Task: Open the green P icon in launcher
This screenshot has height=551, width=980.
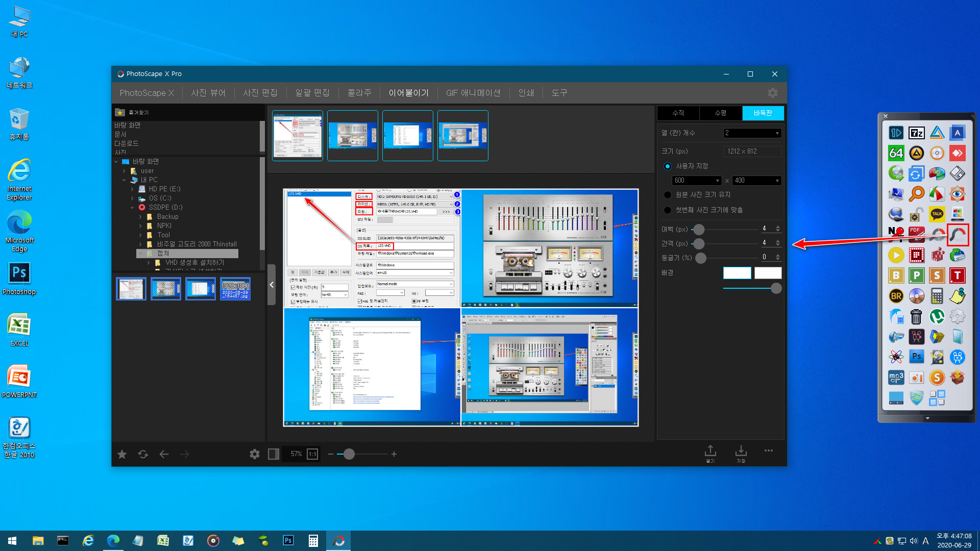Action: point(917,275)
